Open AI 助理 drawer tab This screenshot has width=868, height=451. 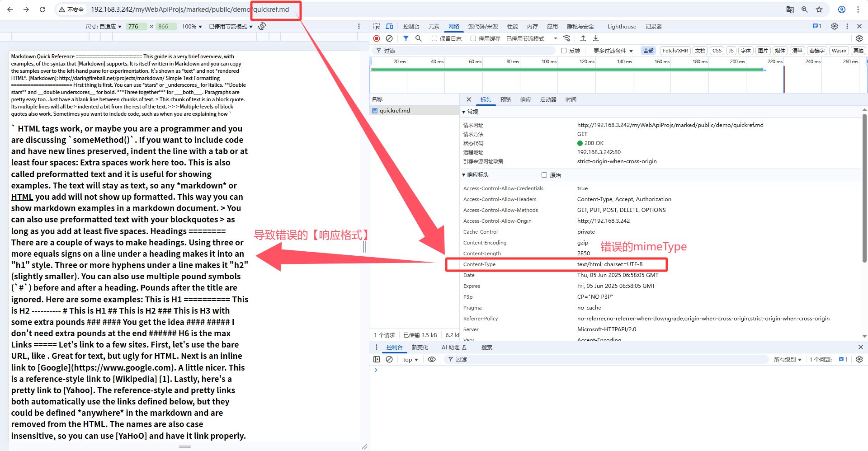tap(454, 347)
